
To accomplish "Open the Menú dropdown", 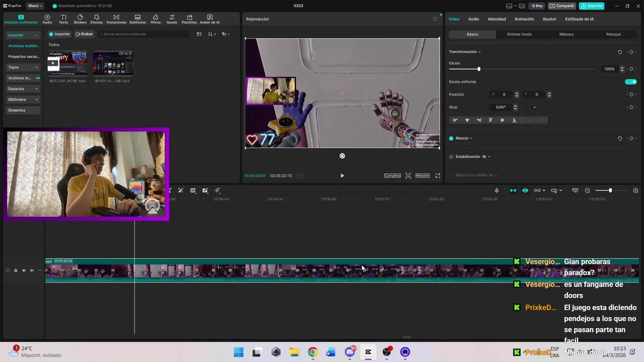I will pyautogui.click(x=35, y=6).
